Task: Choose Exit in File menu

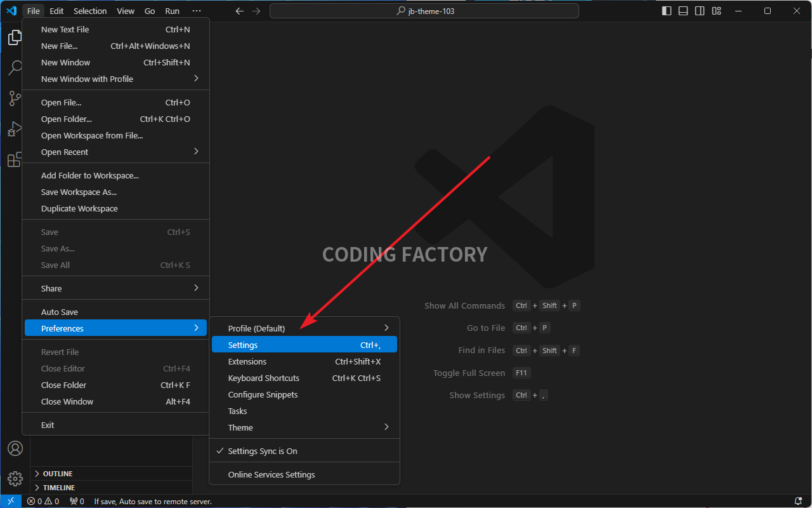Action: point(115,425)
